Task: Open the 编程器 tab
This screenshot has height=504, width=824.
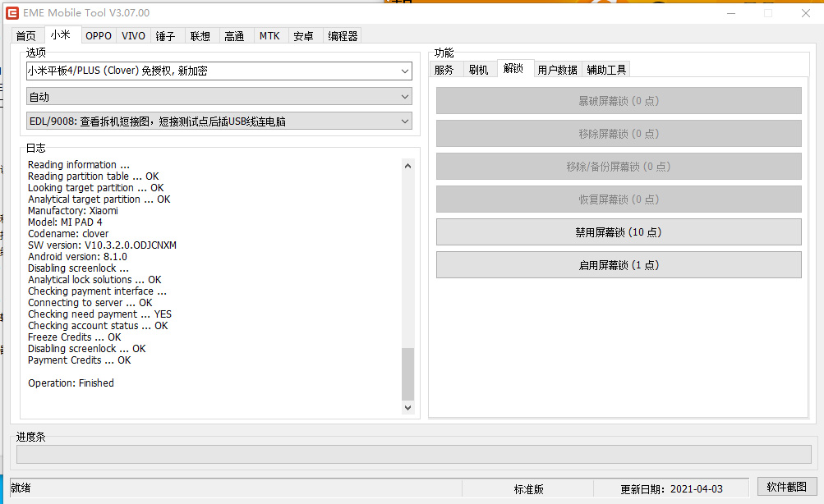Action: [x=343, y=35]
